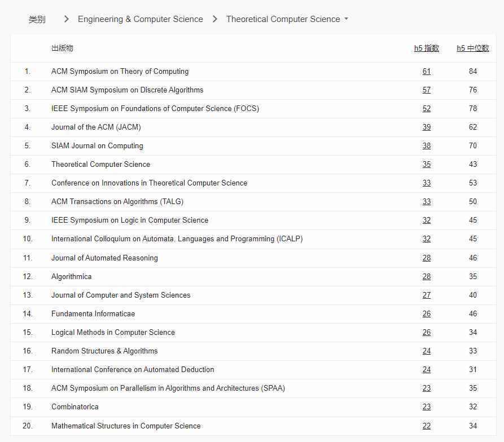
Task: Click the h5-index 61 for STOC
Action: (426, 71)
